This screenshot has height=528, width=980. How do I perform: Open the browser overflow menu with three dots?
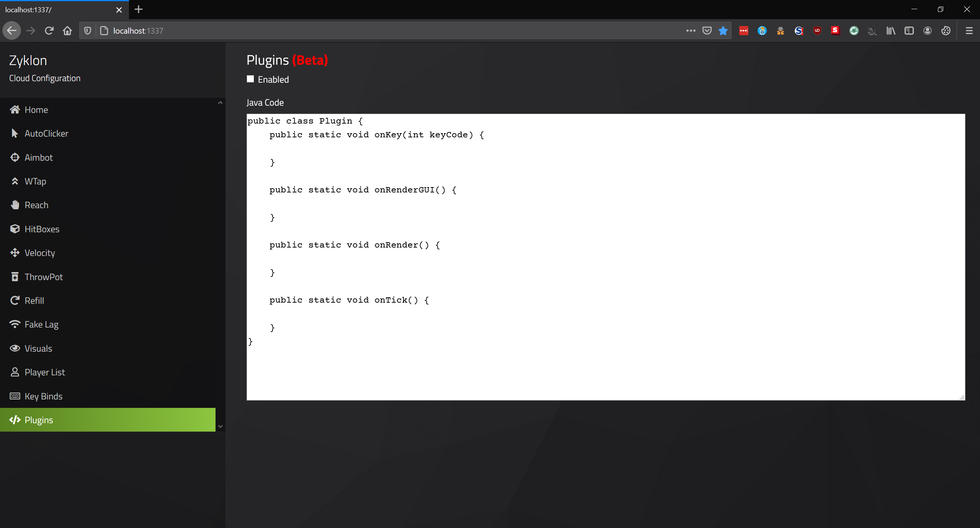(691, 31)
